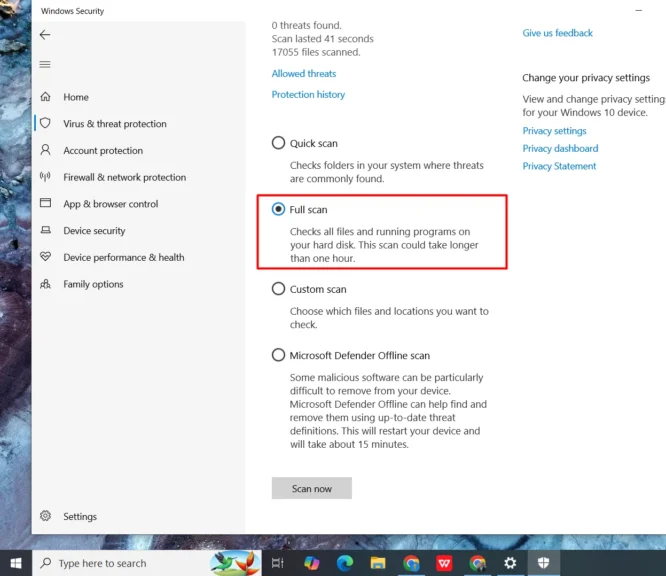Viewport: 666px width, 576px height.
Task: Open Family options section
Action: 93,284
